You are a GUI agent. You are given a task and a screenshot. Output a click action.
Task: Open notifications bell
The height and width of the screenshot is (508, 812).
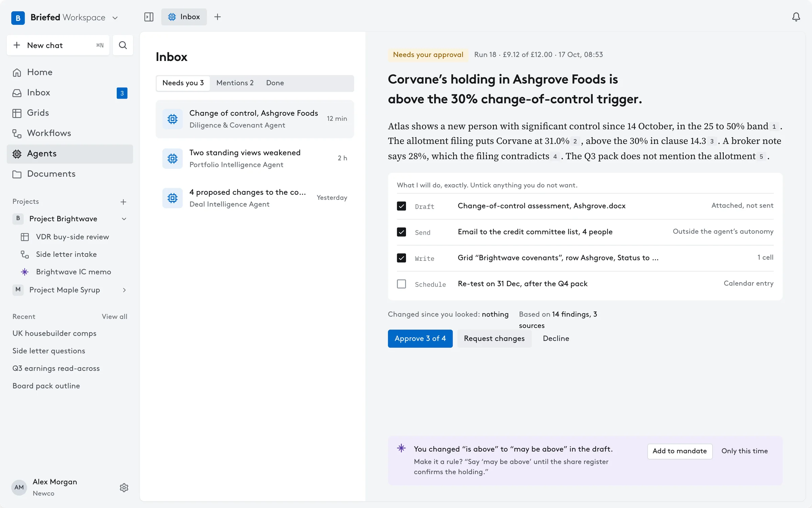click(x=796, y=17)
